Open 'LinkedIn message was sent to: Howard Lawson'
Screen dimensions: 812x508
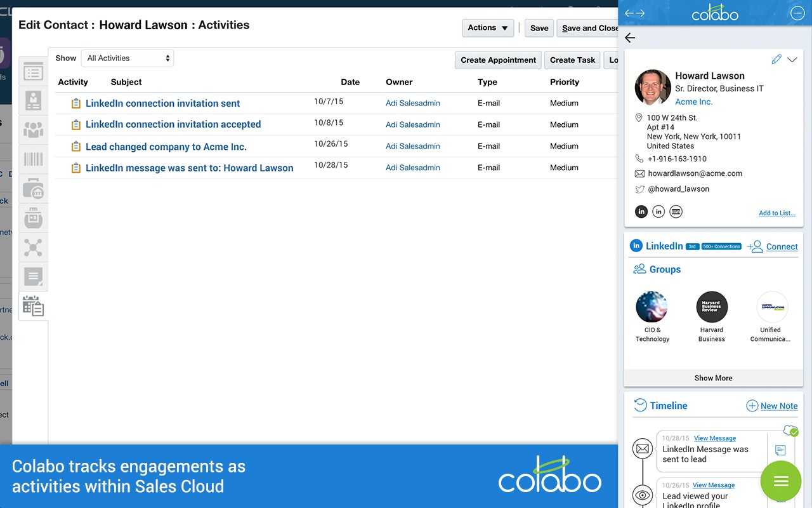[x=190, y=168]
